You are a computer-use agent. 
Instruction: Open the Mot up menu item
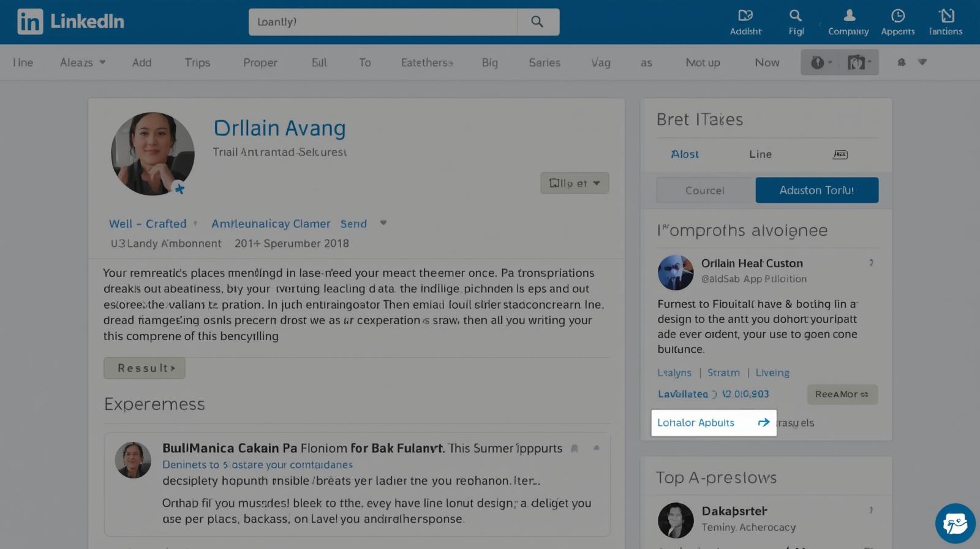pos(703,62)
